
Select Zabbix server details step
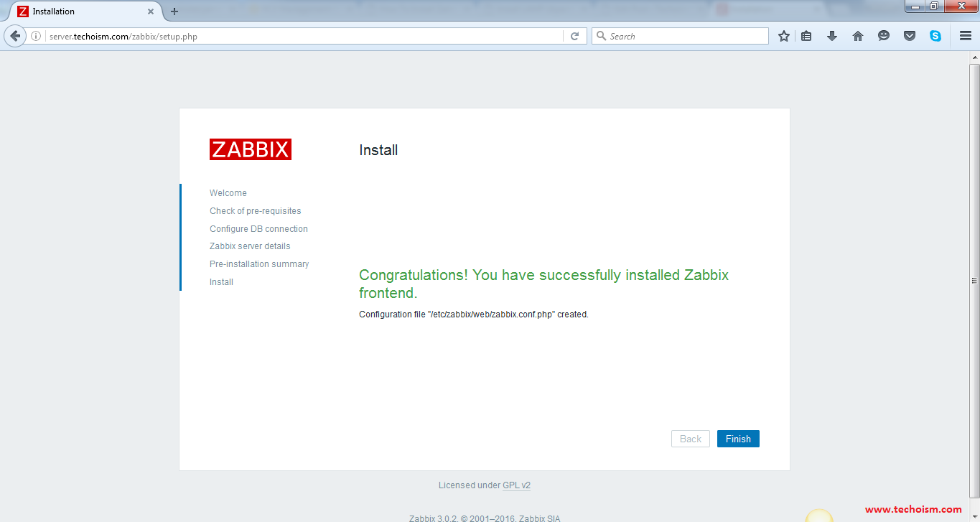click(x=250, y=246)
